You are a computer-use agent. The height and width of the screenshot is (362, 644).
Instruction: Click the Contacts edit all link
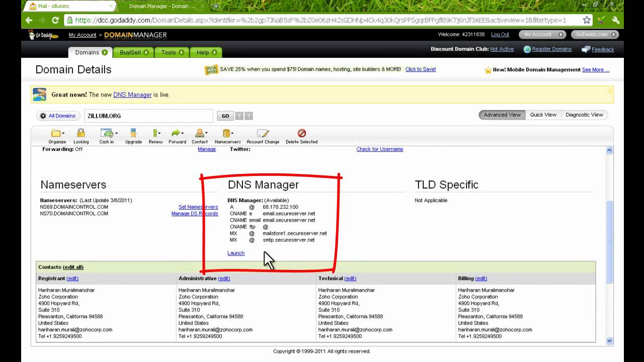click(73, 267)
